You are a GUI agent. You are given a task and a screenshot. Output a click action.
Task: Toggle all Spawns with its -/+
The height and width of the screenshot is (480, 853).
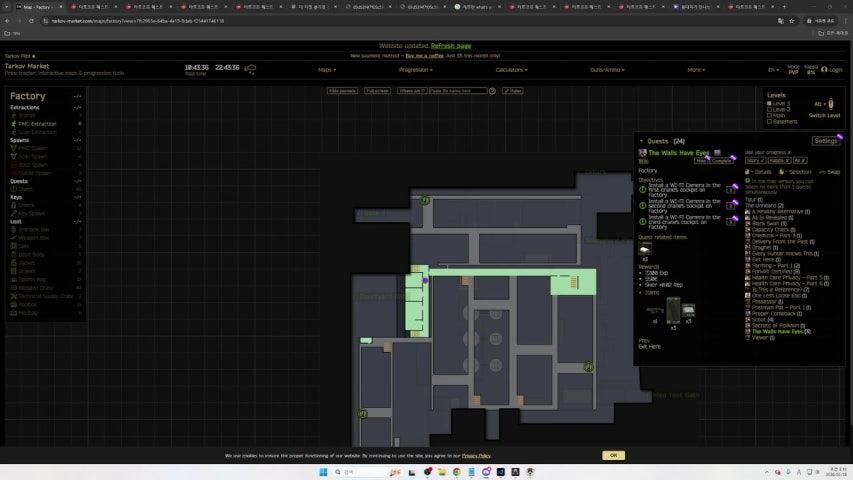(77, 140)
